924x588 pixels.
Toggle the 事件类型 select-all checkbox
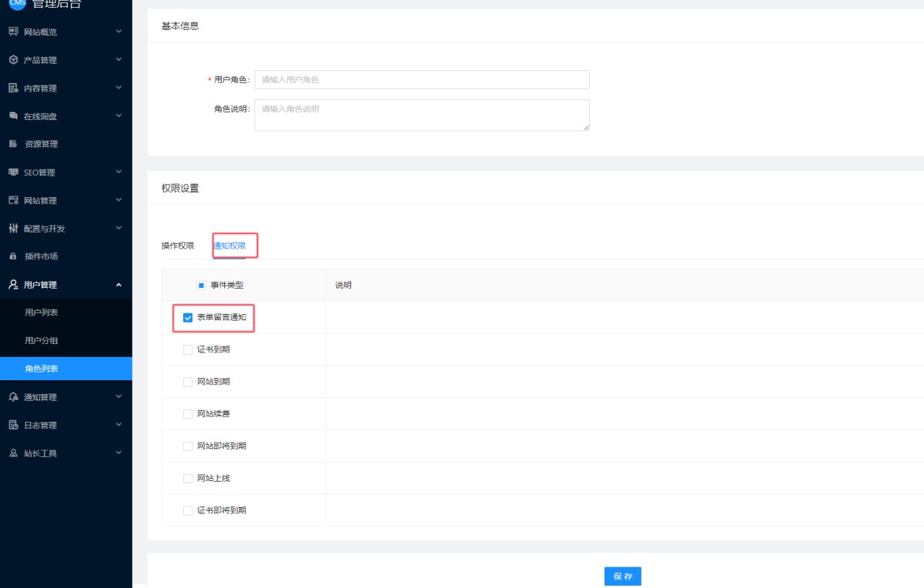click(x=201, y=285)
